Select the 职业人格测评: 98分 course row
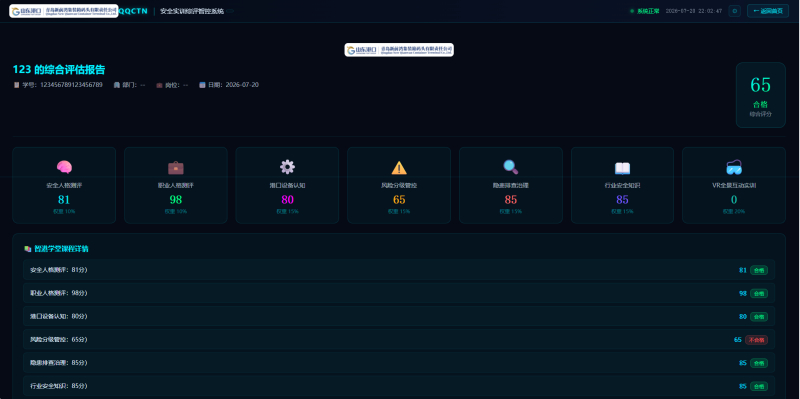 coord(399,293)
